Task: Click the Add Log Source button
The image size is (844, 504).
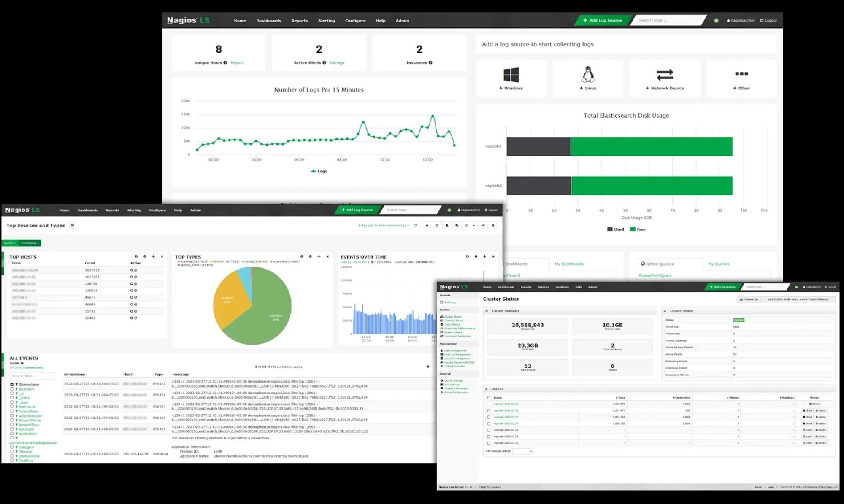Action: 602,20
